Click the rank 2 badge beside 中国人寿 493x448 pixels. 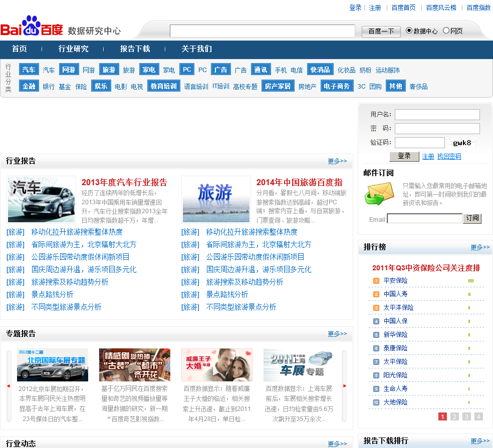(x=376, y=294)
